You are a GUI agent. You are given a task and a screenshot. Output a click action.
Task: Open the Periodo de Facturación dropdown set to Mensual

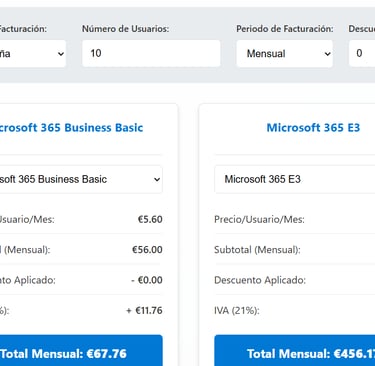(x=284, y=54)
